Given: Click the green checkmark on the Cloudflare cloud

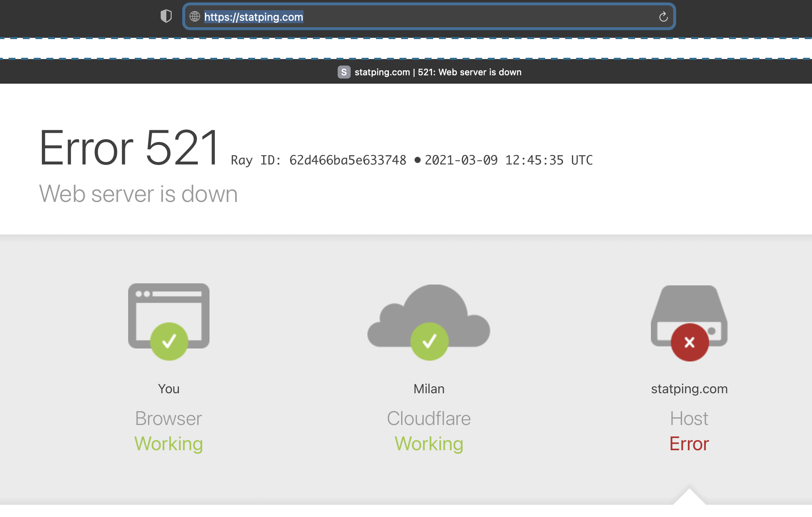Looking at the screenshot, I should (430, 341).
